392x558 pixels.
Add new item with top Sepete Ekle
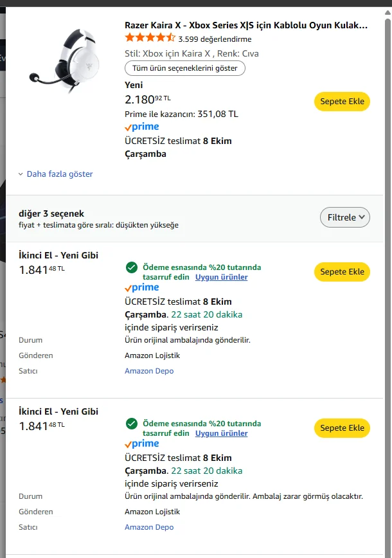tap(342, 102)
